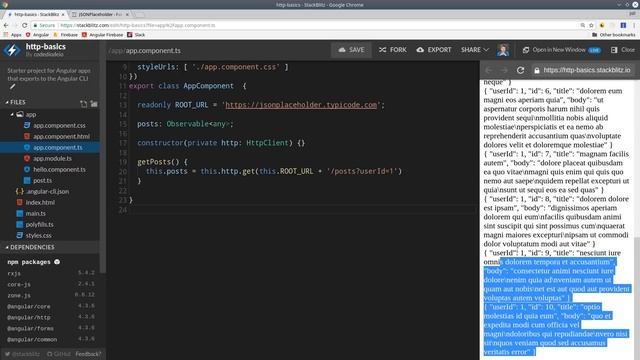Click the @stackblitz Twitter link in the footer
This screenshot has width=640, height=360.
[x=23, y=354]
